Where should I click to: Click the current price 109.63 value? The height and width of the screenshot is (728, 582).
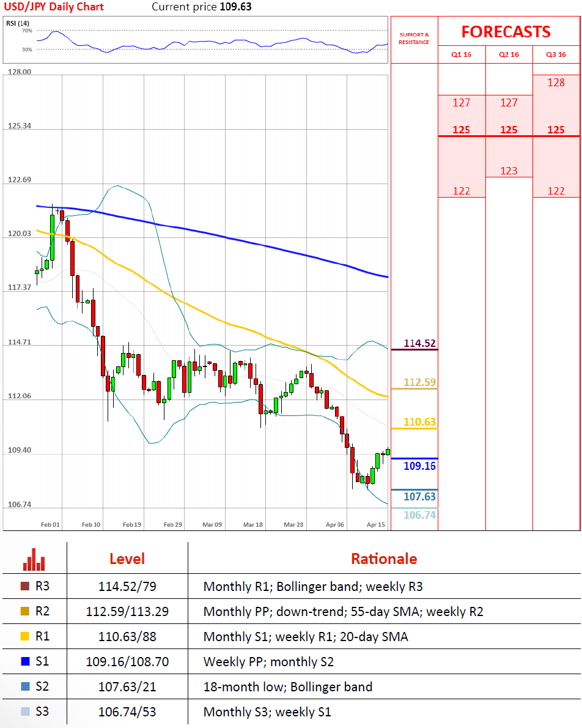coord(235,7)
